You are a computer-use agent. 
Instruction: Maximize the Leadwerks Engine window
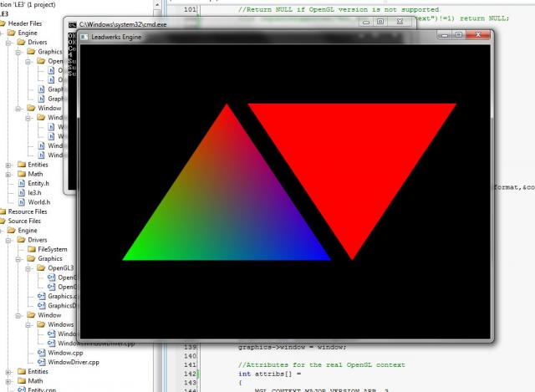(x=459, y=35)
